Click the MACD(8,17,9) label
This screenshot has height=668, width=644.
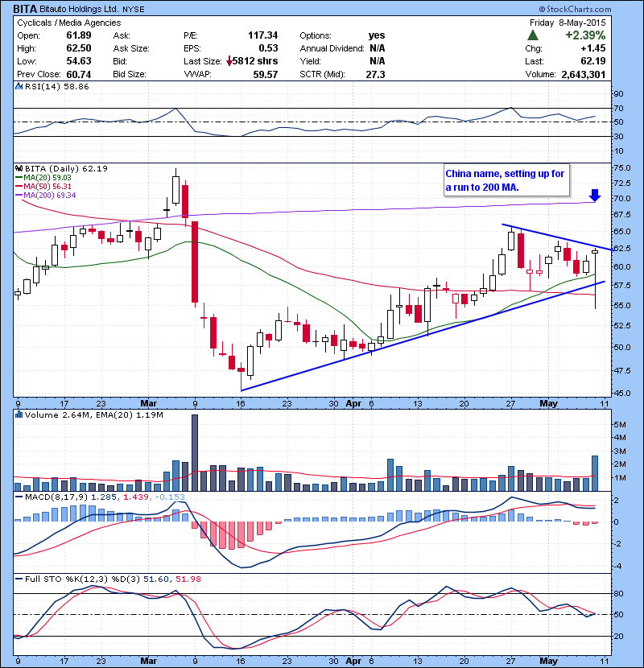tap(56, 497)
